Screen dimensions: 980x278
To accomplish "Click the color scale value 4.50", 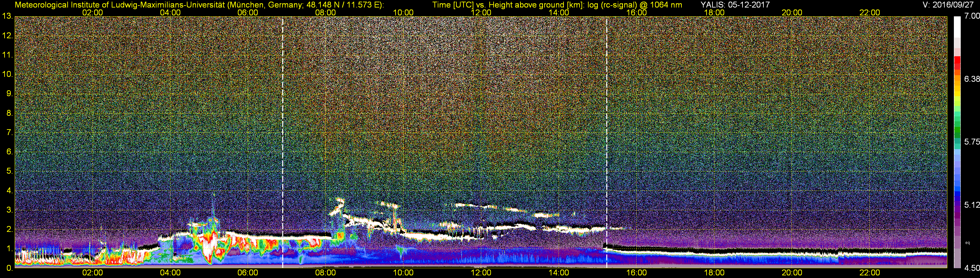I will [x=972, y=268].
